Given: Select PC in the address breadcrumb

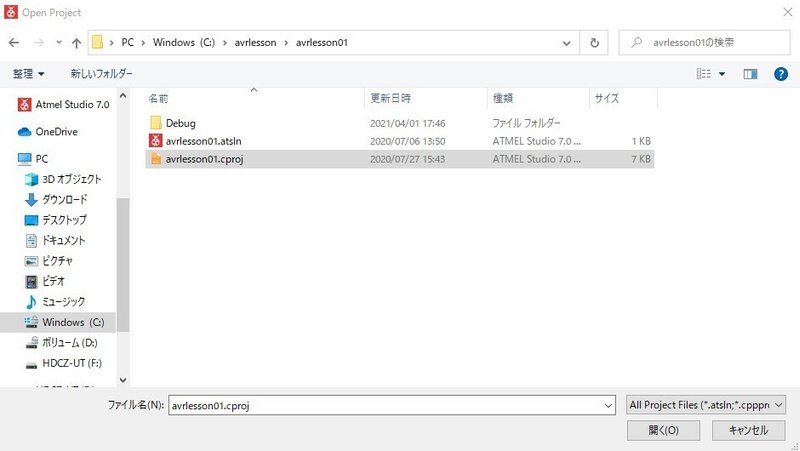Looking at the screenshot, I should tap(128, 43).
